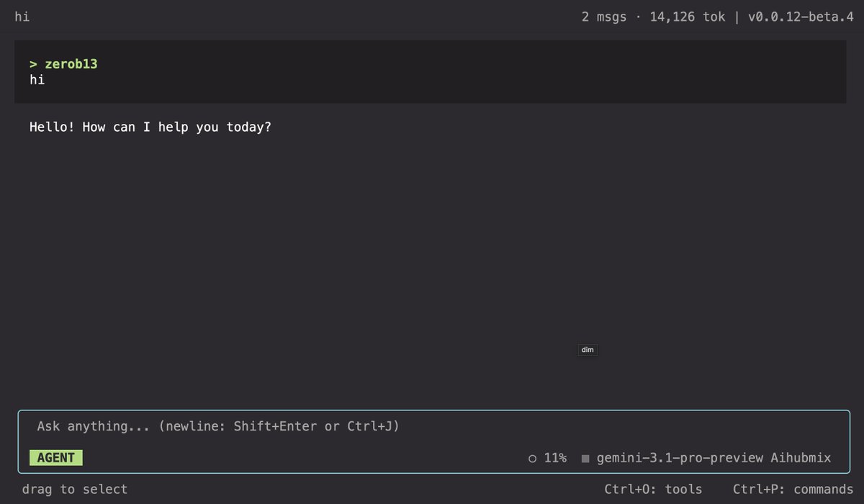This screenshot has height=504, width=864.
Task: Toggle drag to select mode
Action: (74, 489)
